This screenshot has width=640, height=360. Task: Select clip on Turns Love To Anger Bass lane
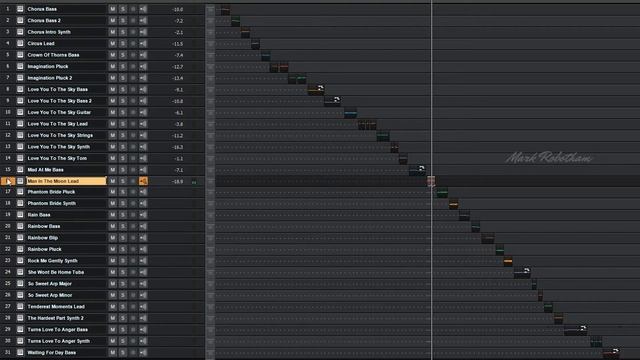coord(576,330)
